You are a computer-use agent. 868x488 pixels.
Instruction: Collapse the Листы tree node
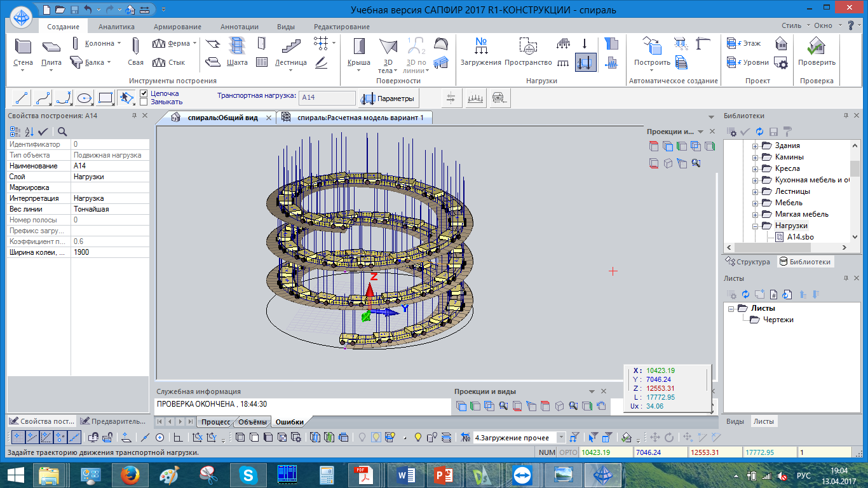pyautogui.click(x=731, y=308)
